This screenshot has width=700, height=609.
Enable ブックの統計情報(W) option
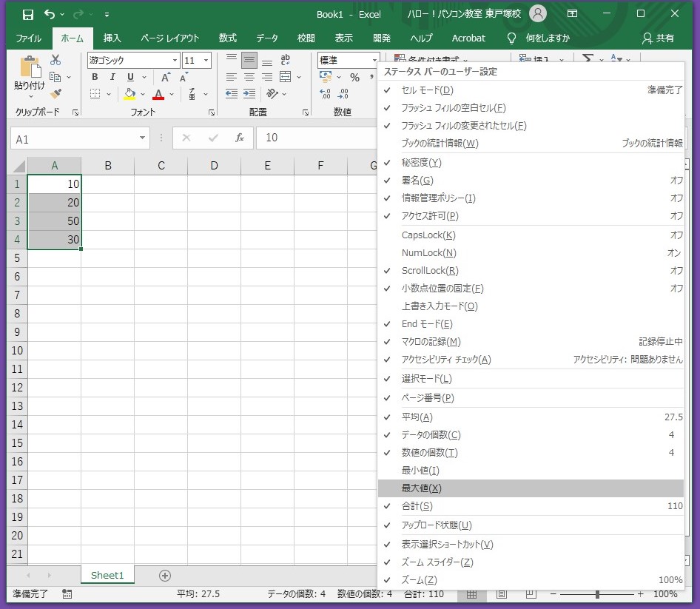point(531,144)
